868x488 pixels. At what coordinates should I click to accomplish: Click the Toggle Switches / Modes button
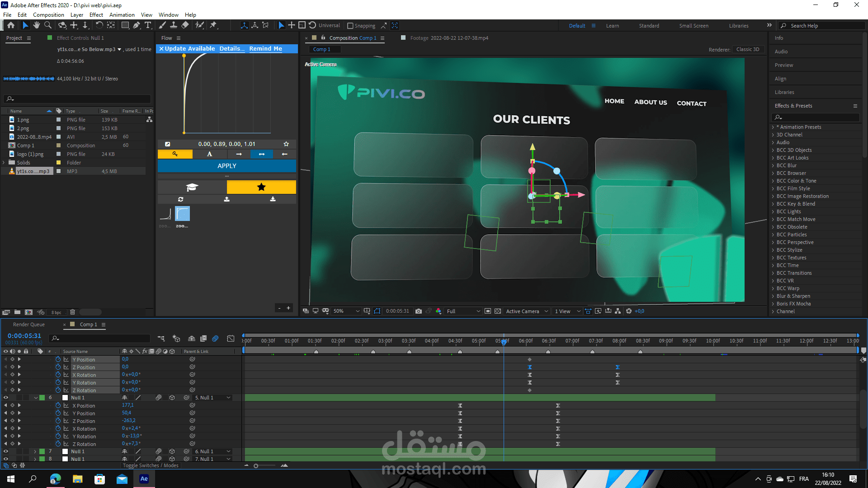[x=151, y=465]
